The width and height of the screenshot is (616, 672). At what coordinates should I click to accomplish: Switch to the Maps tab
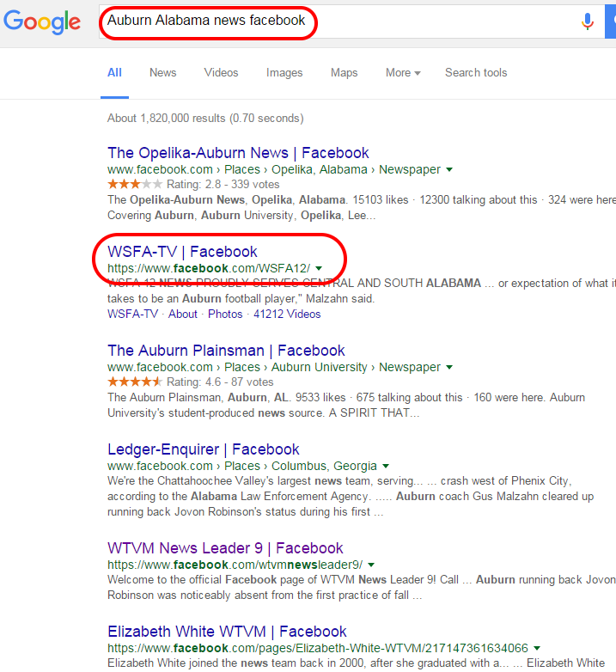pos(344,73)
